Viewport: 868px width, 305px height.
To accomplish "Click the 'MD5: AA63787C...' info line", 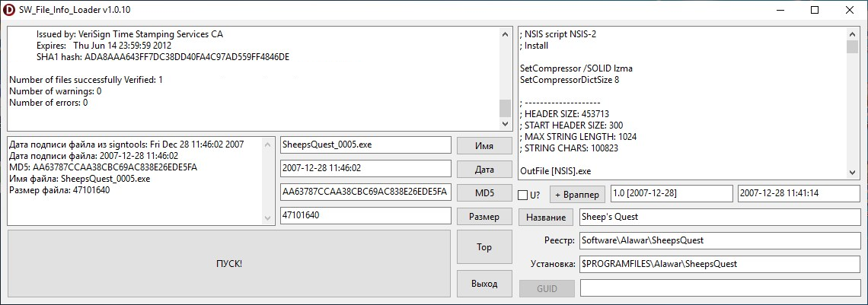I will pos(104,167).
